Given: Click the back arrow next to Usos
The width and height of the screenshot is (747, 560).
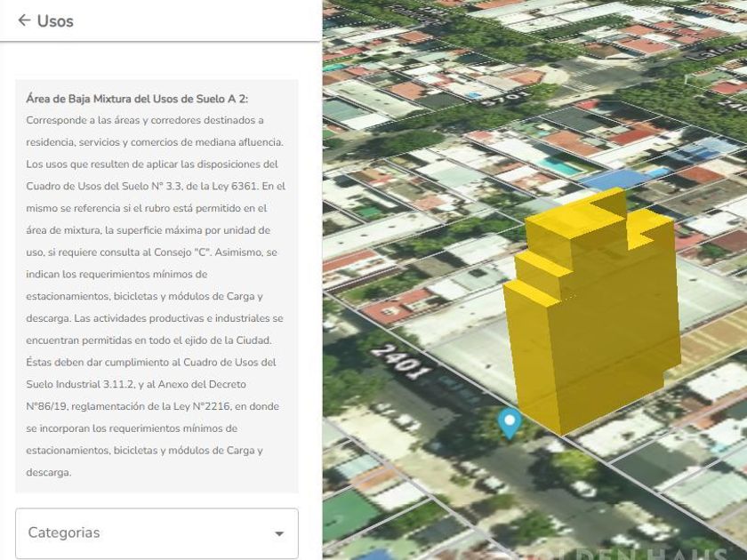Looking at the screenshot, I should [24, 20].
